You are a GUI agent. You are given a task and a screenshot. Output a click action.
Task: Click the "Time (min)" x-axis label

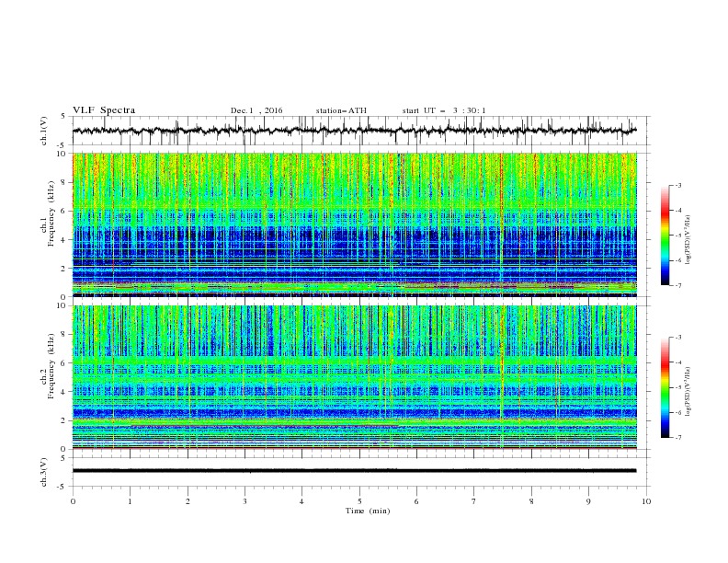368,511
